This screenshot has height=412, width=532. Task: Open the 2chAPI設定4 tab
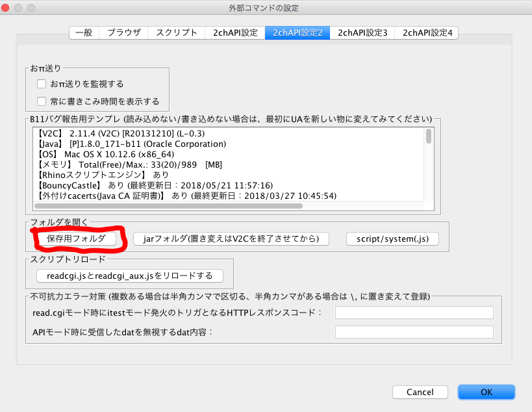[427, 32]
